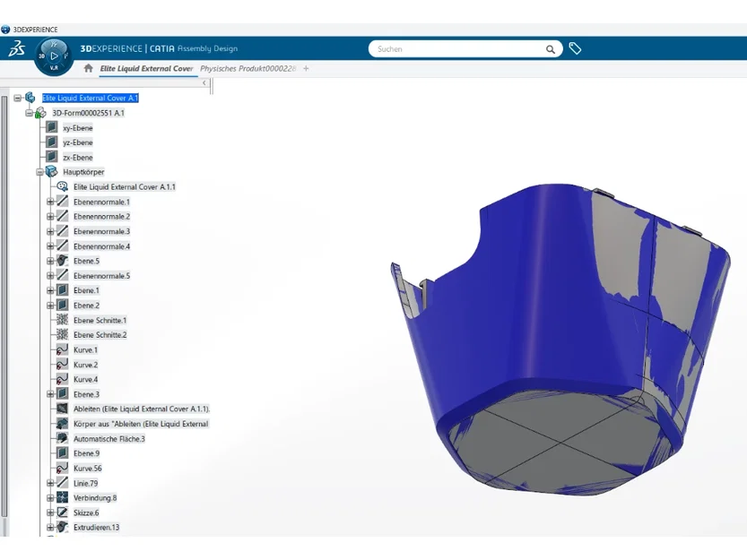This screenshot has height=560, width=747.
Task: Expand the Ebene.2 node
Action: coord(50,306)
